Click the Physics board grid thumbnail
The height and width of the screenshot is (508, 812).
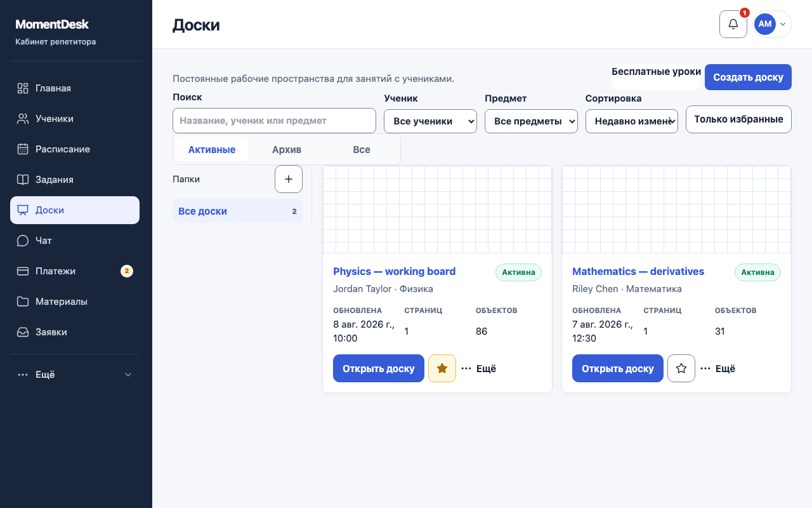[438, 210]
